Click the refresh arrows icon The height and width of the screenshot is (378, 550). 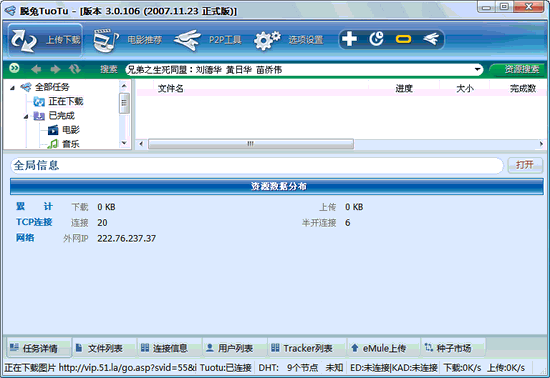coord(74,69)
